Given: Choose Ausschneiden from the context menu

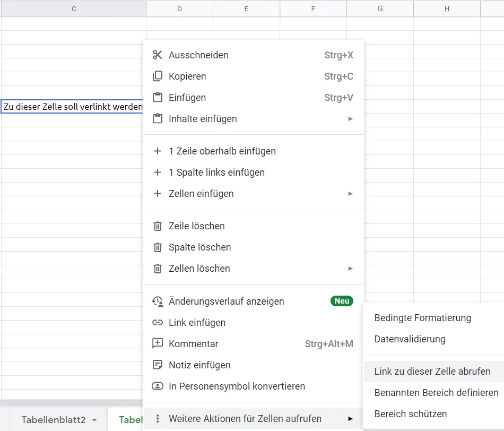Looking at the screenshot, I should click(253, 55).
